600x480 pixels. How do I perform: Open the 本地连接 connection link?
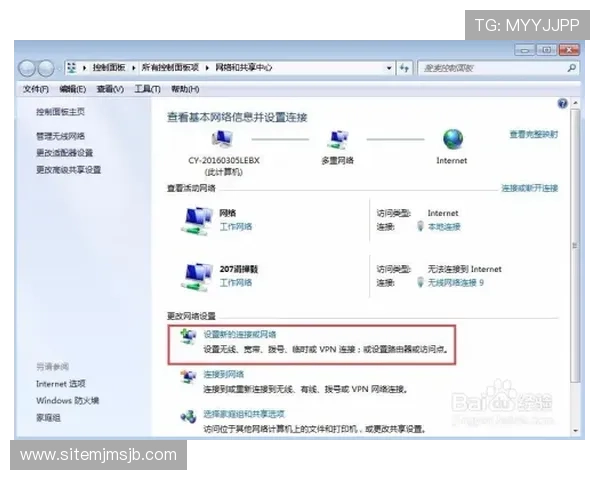(x=444, y=227)
